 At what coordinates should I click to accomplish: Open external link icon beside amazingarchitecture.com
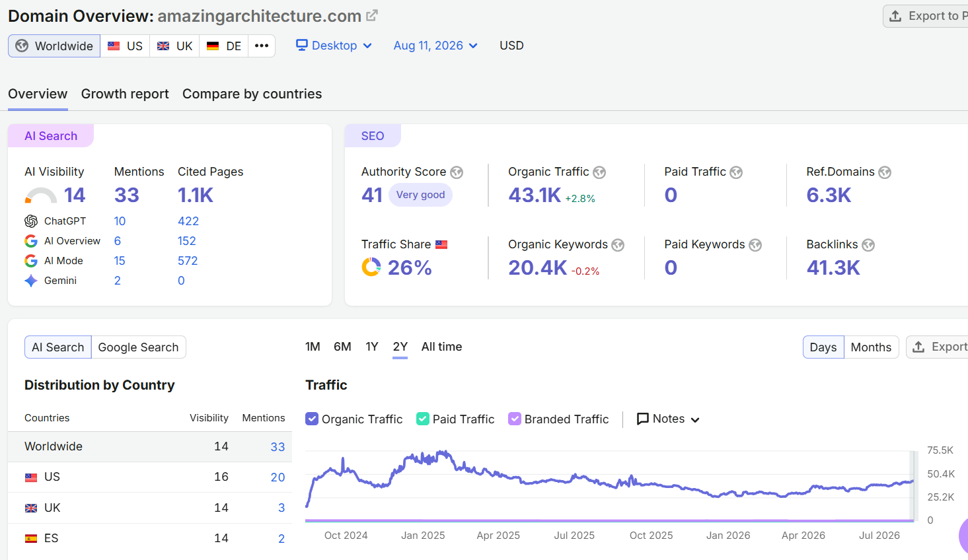point(372,15)
